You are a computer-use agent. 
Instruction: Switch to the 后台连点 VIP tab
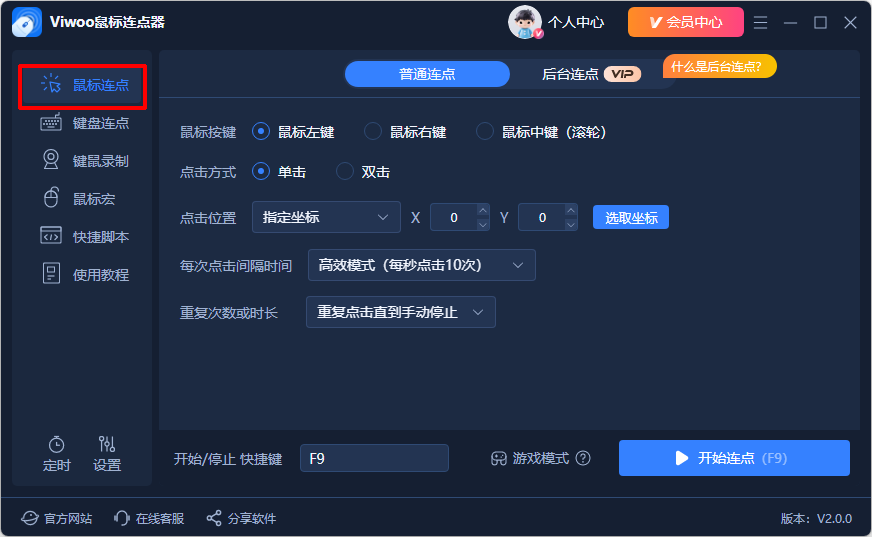coord(592,74)
